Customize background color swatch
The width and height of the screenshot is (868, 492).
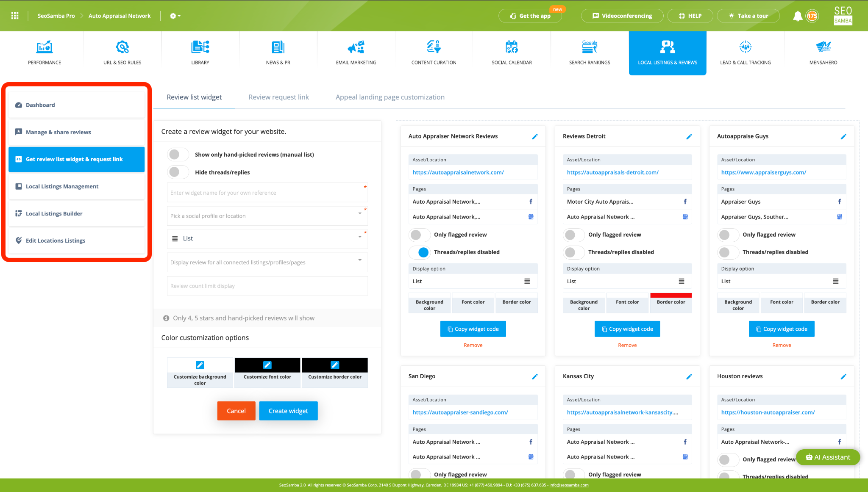click(x=200, y=365)
